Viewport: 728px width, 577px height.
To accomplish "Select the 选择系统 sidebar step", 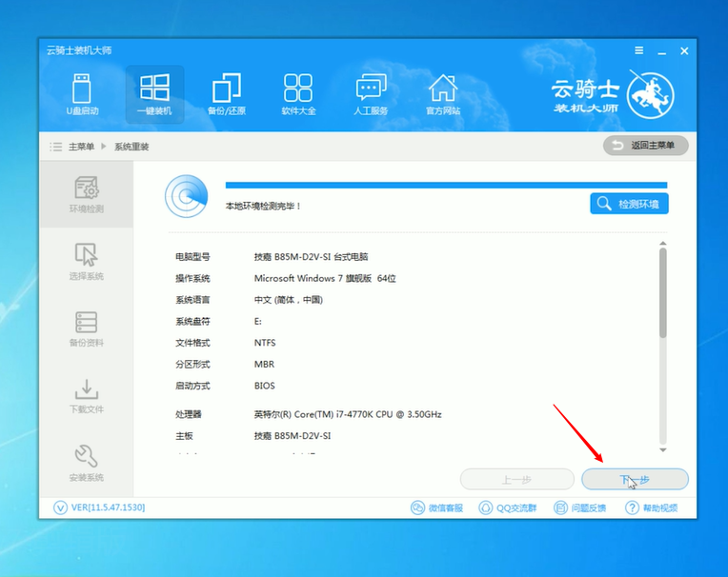I will [87, 262].
